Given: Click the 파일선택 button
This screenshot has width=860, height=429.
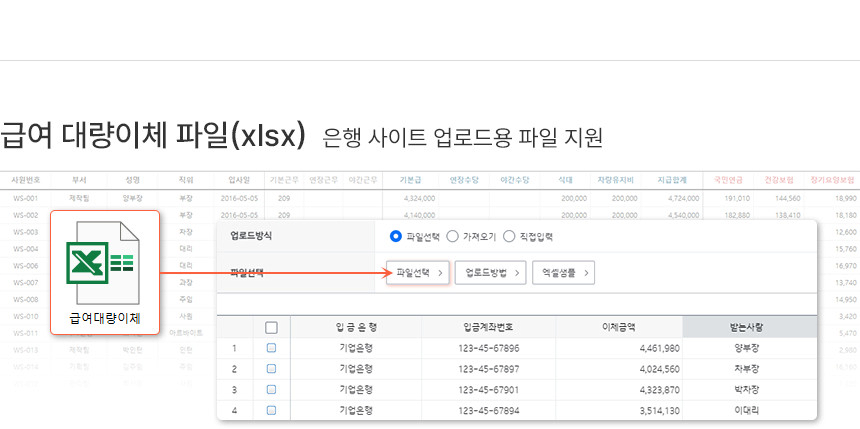Looking at the screenshot, I should tap(419, 272).
